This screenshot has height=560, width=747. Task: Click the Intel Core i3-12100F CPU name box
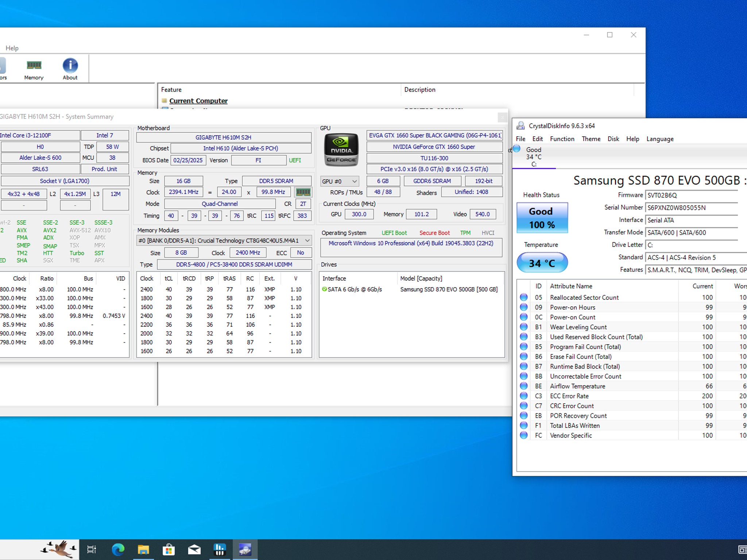click(40, 135)
